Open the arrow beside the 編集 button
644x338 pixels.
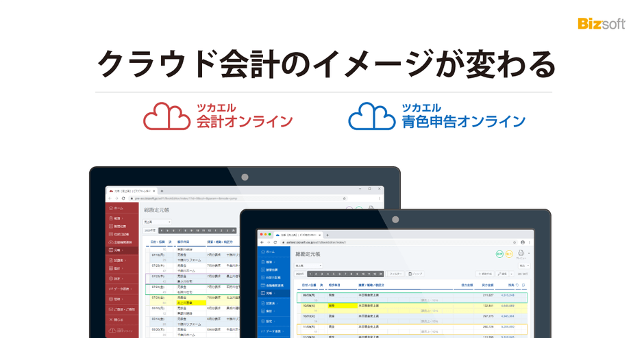511,274
